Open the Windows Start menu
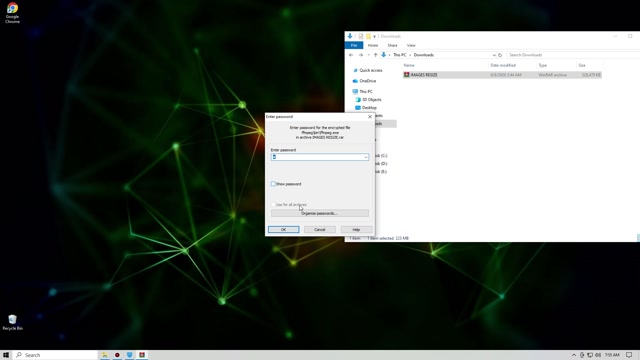 point(6,355)
